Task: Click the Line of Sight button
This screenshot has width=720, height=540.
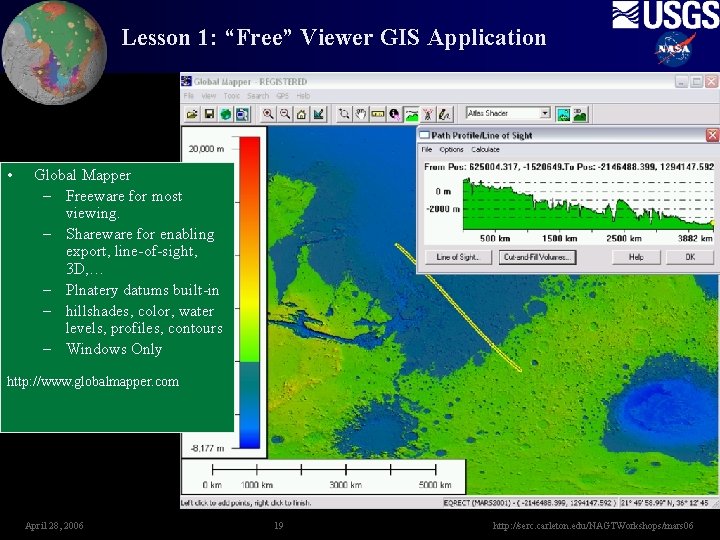Action: [x=458, y=257]
